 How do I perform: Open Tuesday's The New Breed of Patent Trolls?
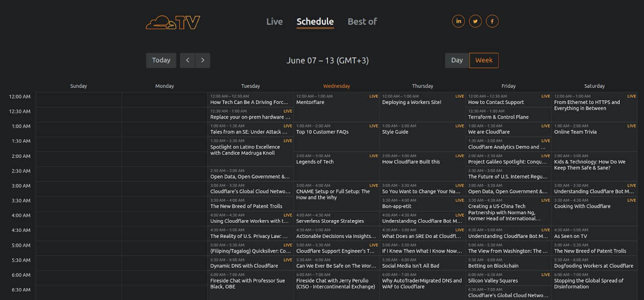click(250, 203)
